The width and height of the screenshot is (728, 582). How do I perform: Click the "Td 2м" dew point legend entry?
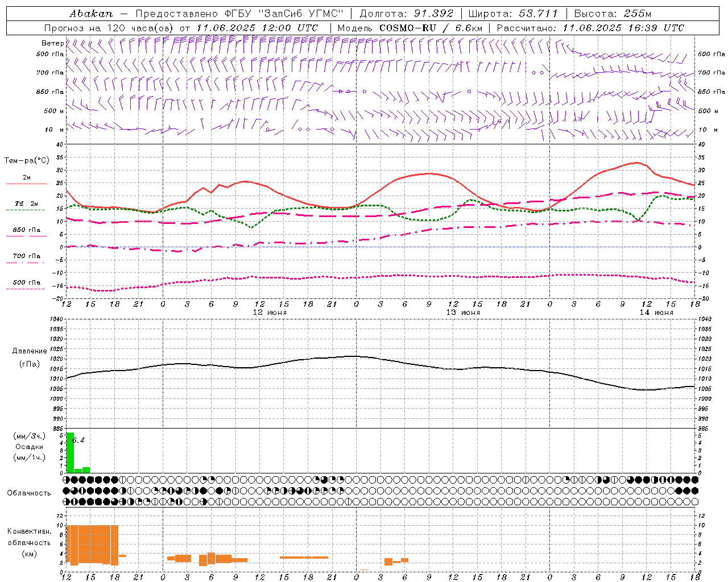(26, 203)
